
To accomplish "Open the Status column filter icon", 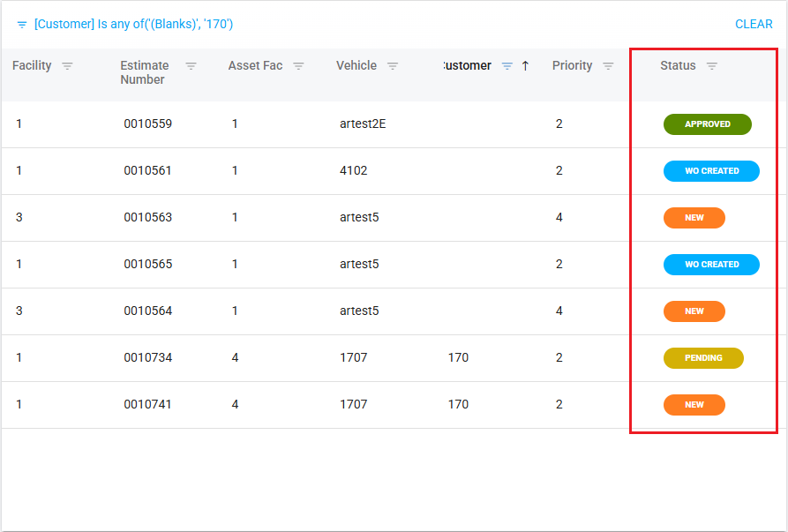I will point(712,66).
